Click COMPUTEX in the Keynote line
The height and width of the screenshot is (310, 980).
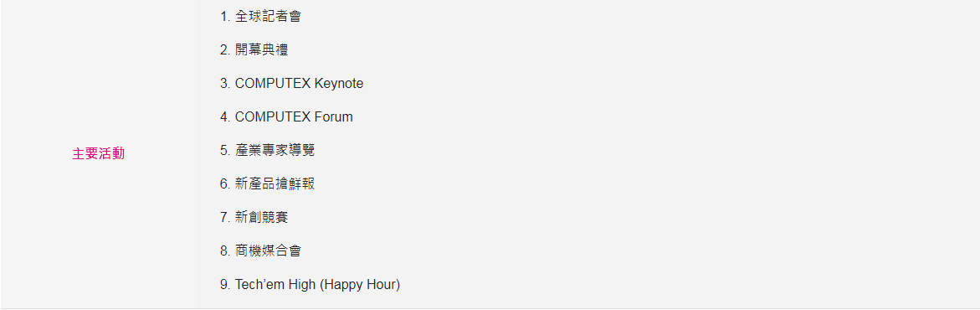click(273, 83)
